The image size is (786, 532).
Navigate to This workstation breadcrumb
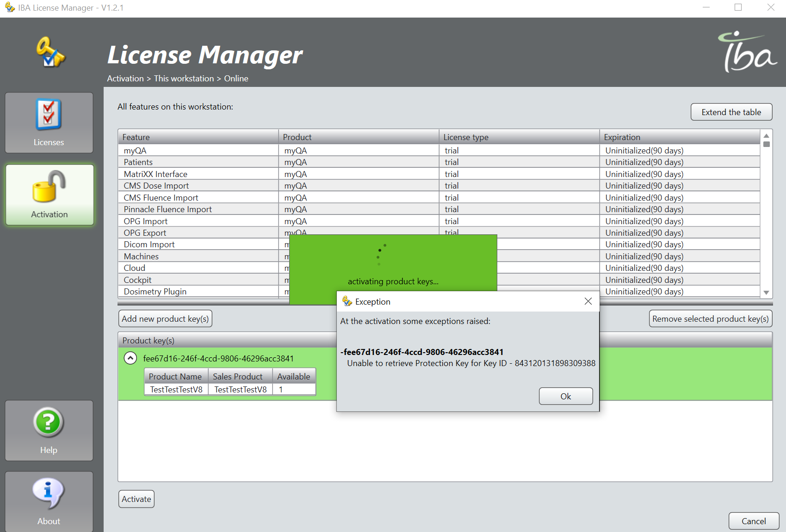[184, 78]
